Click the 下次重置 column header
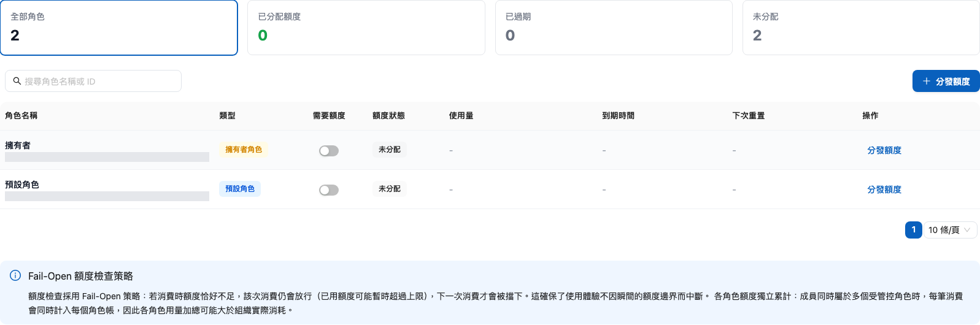980x325 pixels. tap(749, 115)
